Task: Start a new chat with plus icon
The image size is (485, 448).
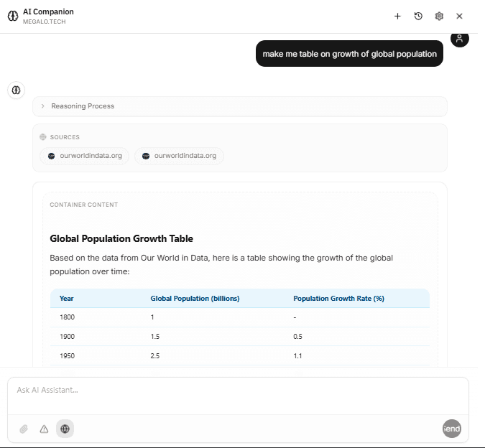Action: (397, 16)
